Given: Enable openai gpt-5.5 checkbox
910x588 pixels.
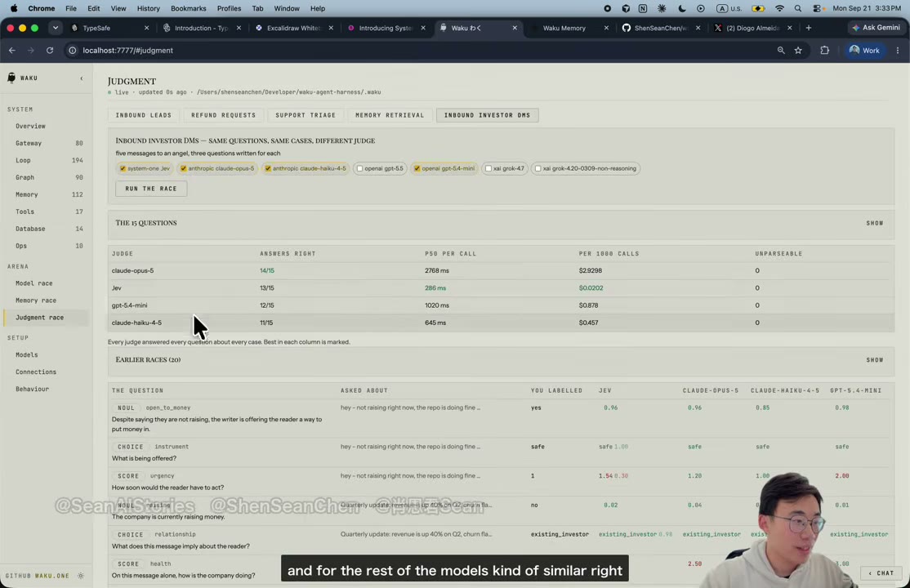Looking at the screenshot, I should coord(359,169).
